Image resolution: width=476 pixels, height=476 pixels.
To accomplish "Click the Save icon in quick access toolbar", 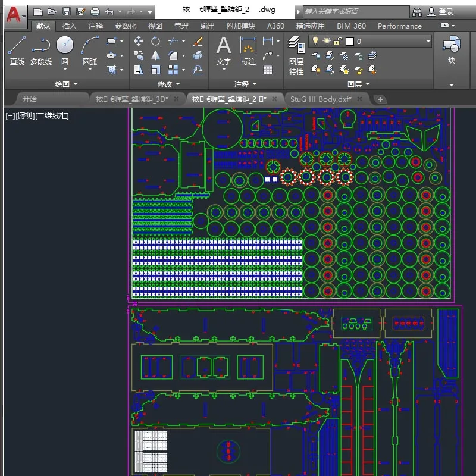I will 67,11.
